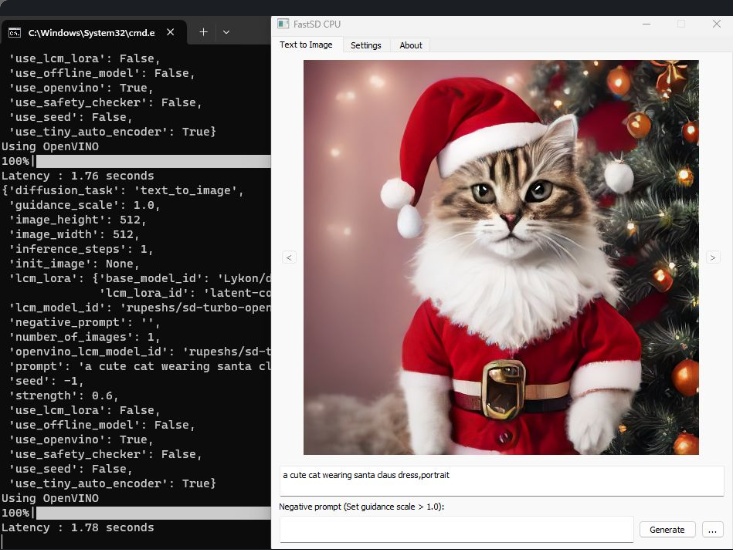Focus the negative prompt input field

(456, 530)
